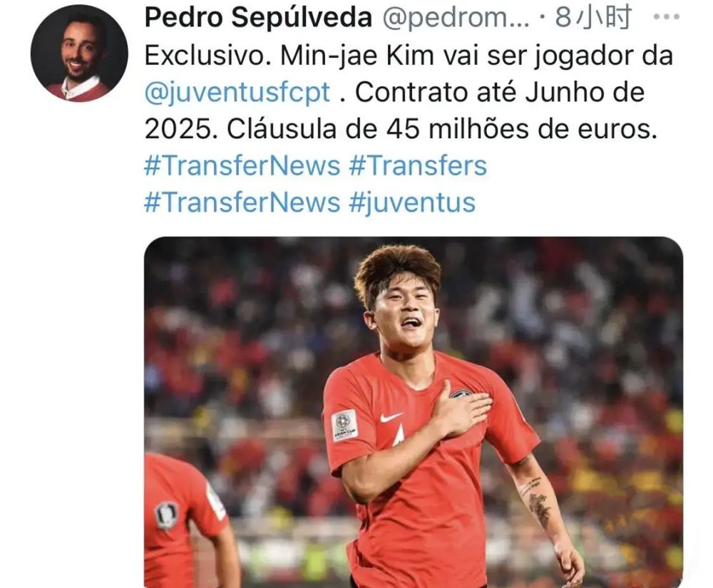
Task: Click the tweet line mentioning 45 milhões
Action: (x=401, y=130)
